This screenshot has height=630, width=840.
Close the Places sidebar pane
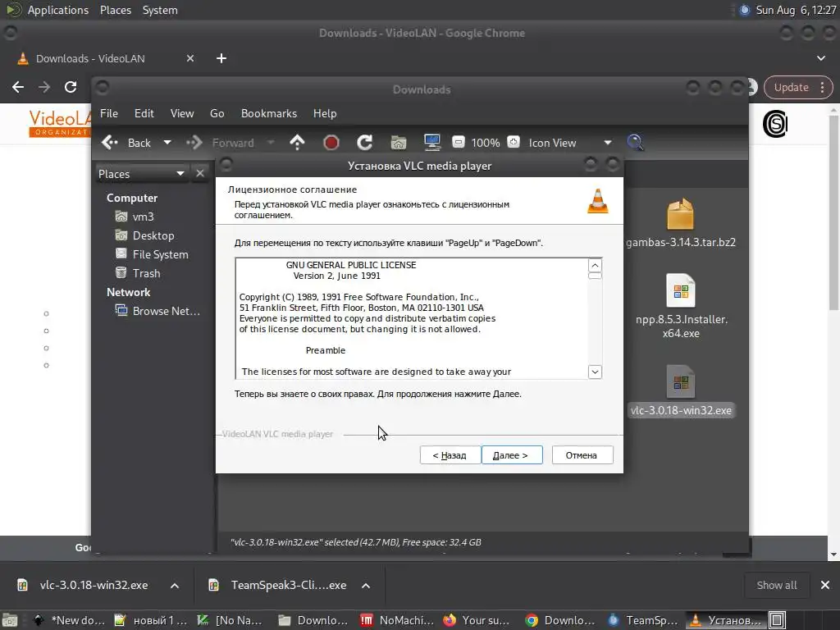click(x=200, y=174)
